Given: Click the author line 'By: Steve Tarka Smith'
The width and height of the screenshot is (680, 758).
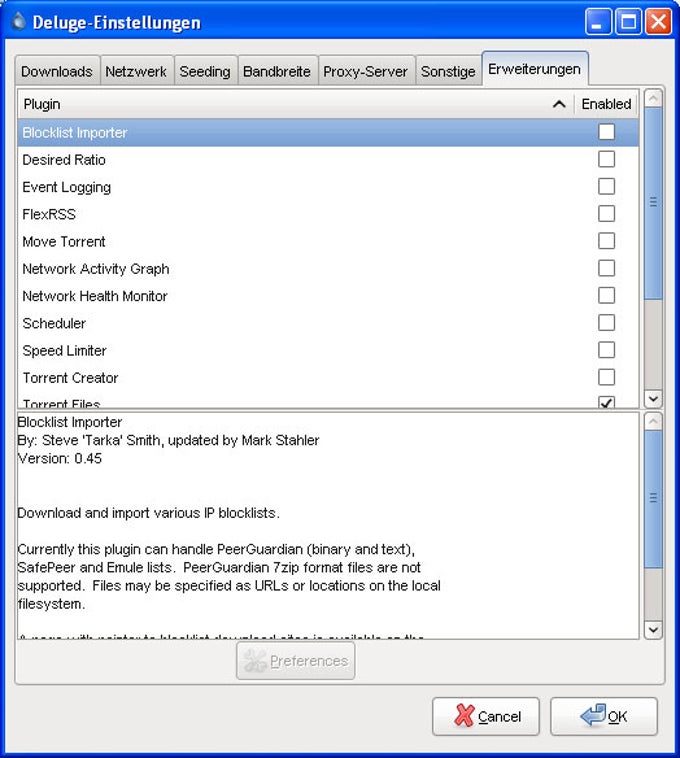Looking at the screenshot, I should [x=168, y=440].
